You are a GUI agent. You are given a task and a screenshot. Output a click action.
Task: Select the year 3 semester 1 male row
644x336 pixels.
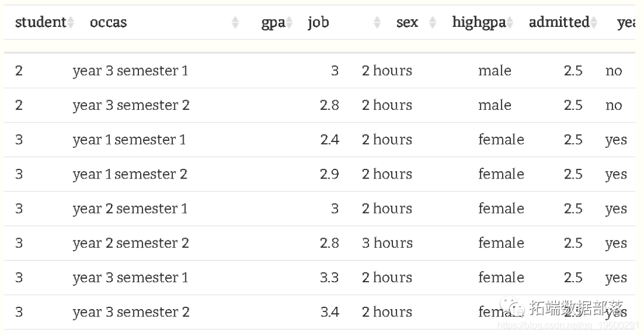130,71
